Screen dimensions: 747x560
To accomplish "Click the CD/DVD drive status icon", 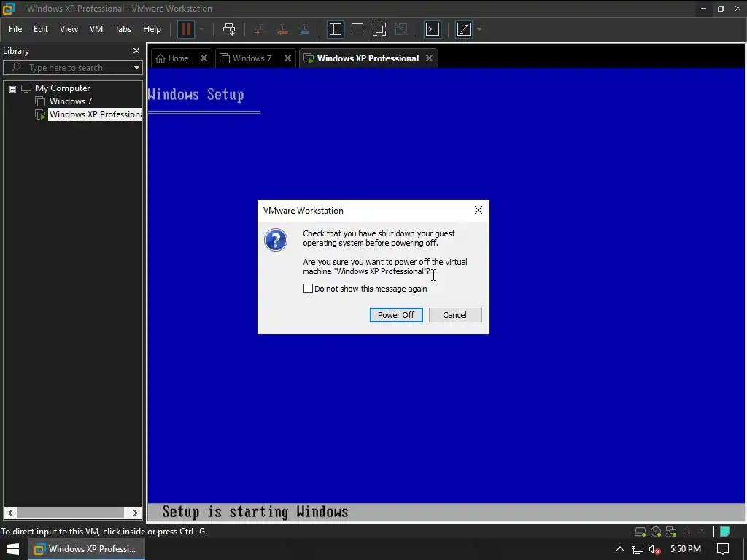I will pyautogui.click(x=656, y=532).
